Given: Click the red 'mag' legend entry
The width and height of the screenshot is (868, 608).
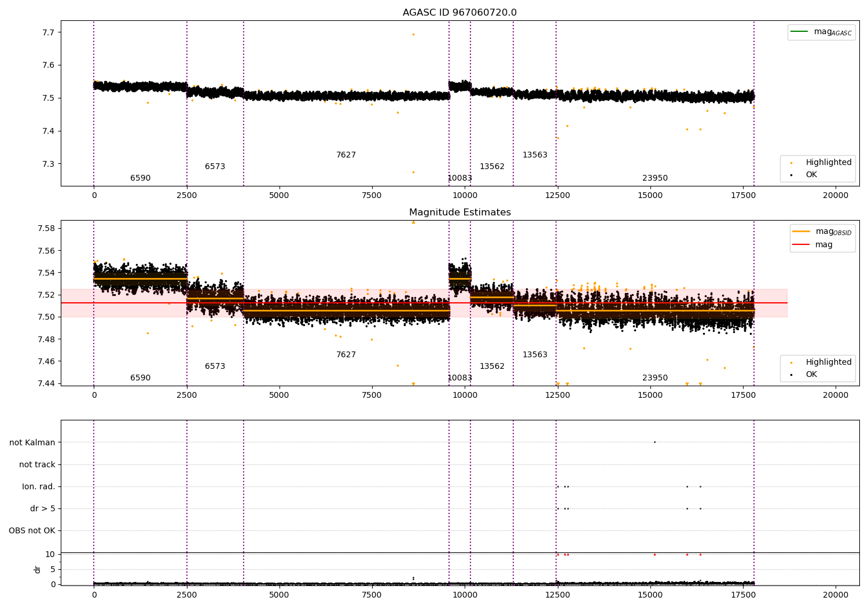Looking at the screenshot, I should pyautogui.click(x=812, y=245).
